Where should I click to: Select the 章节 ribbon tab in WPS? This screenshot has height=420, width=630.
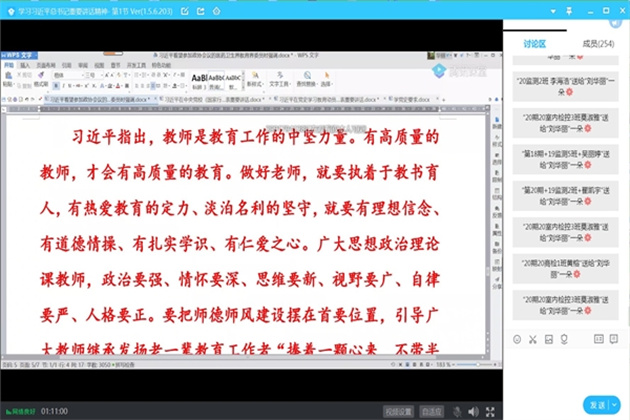click(x=115, y=65)
